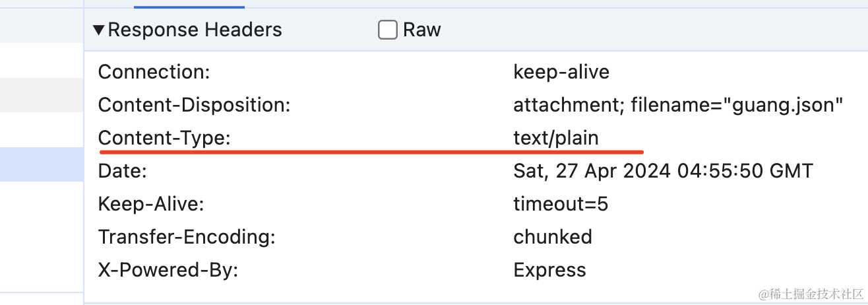Click the keep-alive header value
Image resolution: width=868 pixels, height=305 pixels.
point(561,72)
